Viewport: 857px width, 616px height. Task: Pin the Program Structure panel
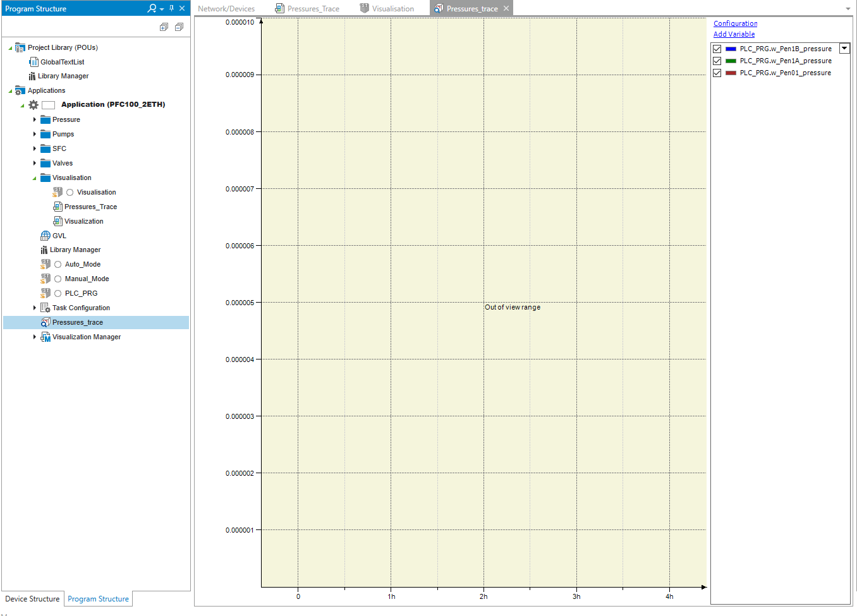171,9
